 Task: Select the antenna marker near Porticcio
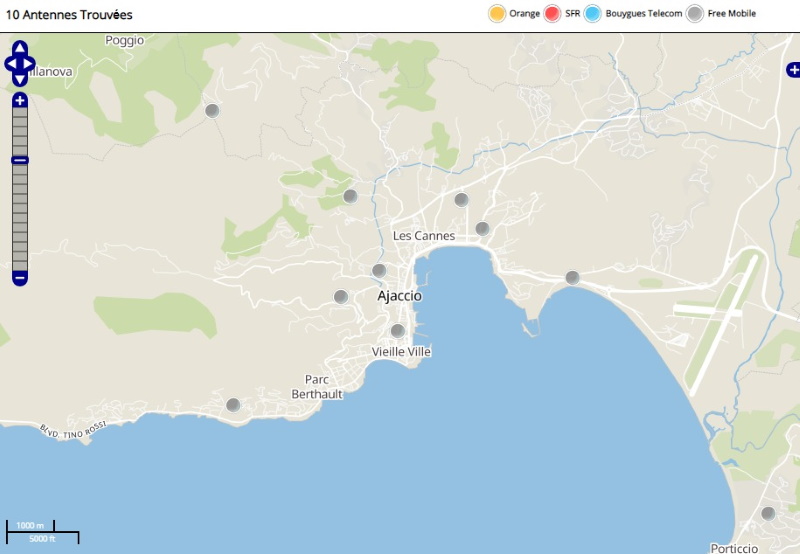click(768, 513)
